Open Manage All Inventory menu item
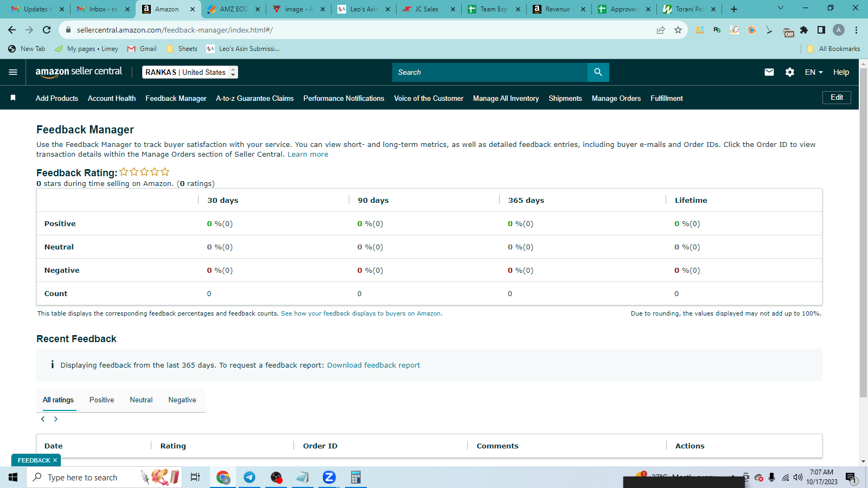 [x=506, y=98]
